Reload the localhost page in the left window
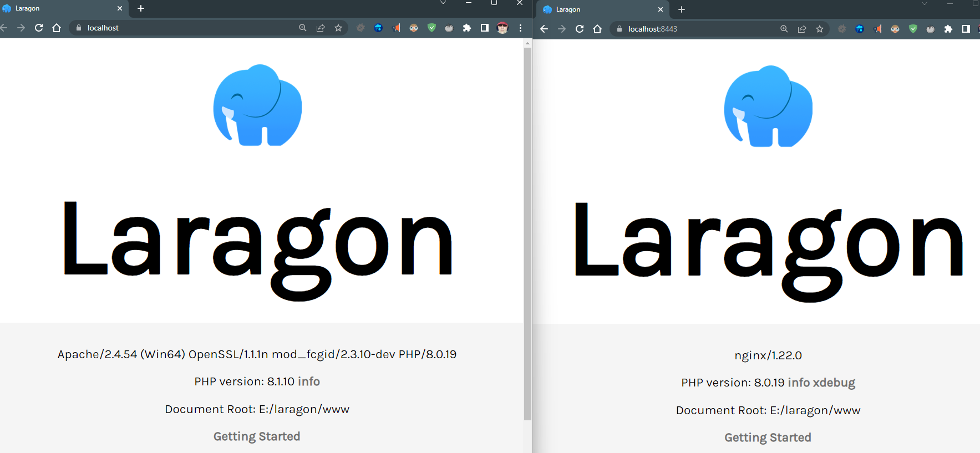Screen dimensions: 980x453 pos(39,28)
